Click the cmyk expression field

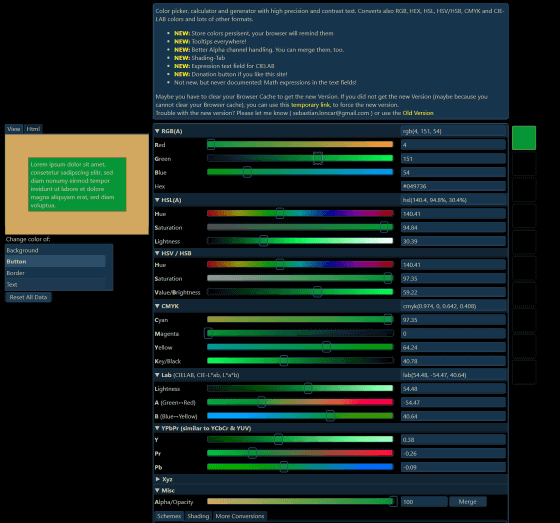[x=453, y=306]
